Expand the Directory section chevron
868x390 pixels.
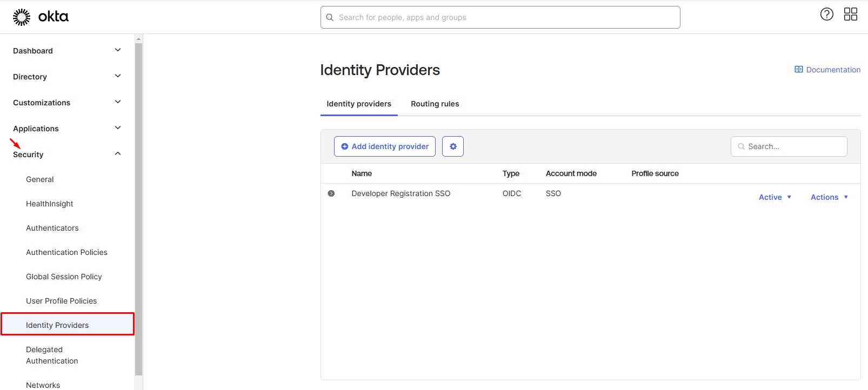pos(118,76)
